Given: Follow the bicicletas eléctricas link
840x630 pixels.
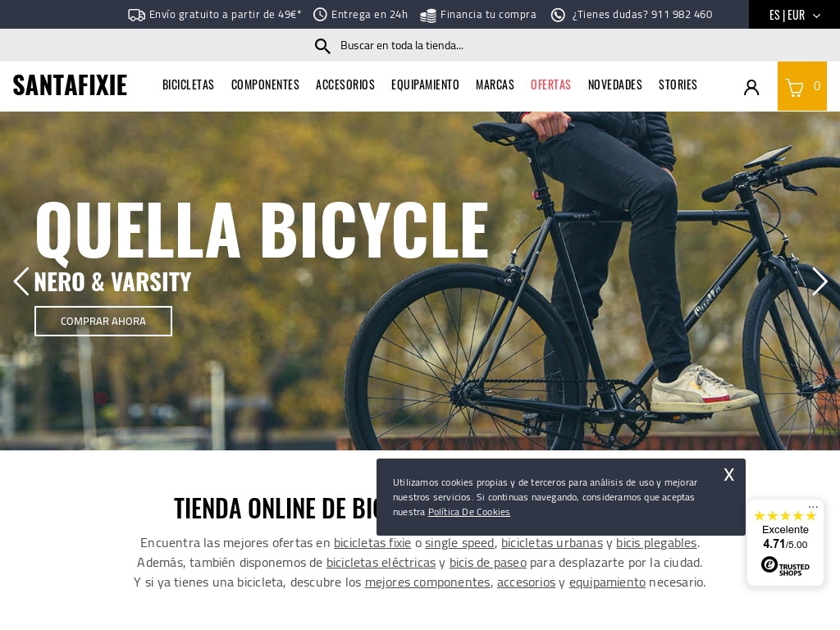Looking at the screenshot, I should point(381,563).
